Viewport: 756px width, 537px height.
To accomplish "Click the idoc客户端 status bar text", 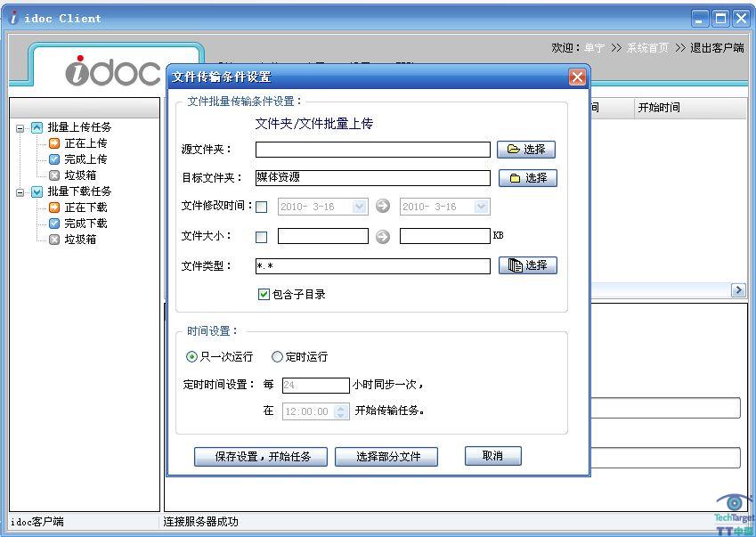I will (37, 522).
